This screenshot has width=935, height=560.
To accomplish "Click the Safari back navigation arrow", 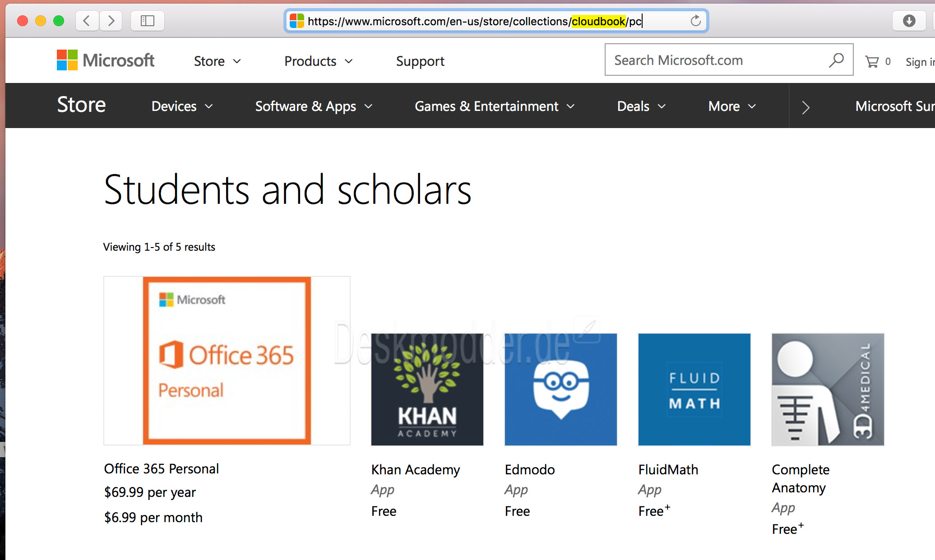I will click(87, 21).
